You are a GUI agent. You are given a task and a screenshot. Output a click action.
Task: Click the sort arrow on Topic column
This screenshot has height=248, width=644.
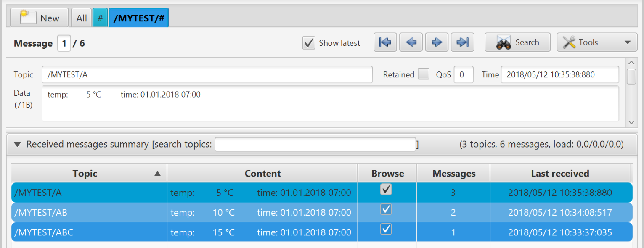point(157,173)
